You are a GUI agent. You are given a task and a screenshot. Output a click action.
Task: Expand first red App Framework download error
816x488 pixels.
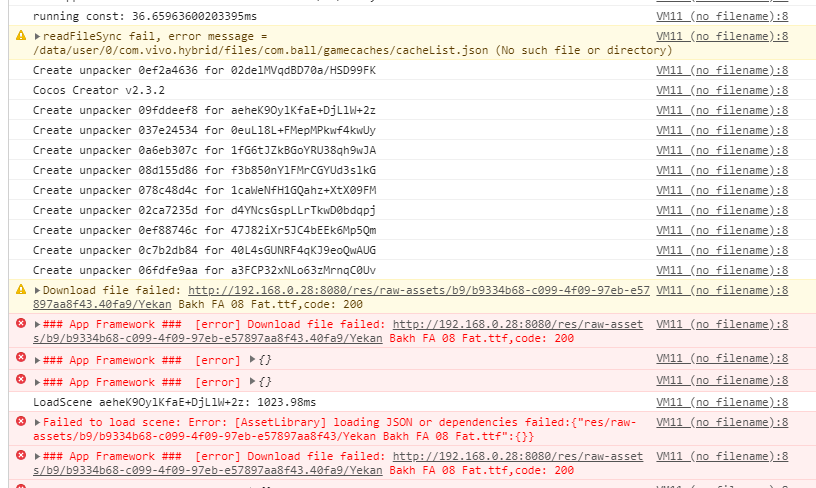pyautogui.click(x=38, y=324)
